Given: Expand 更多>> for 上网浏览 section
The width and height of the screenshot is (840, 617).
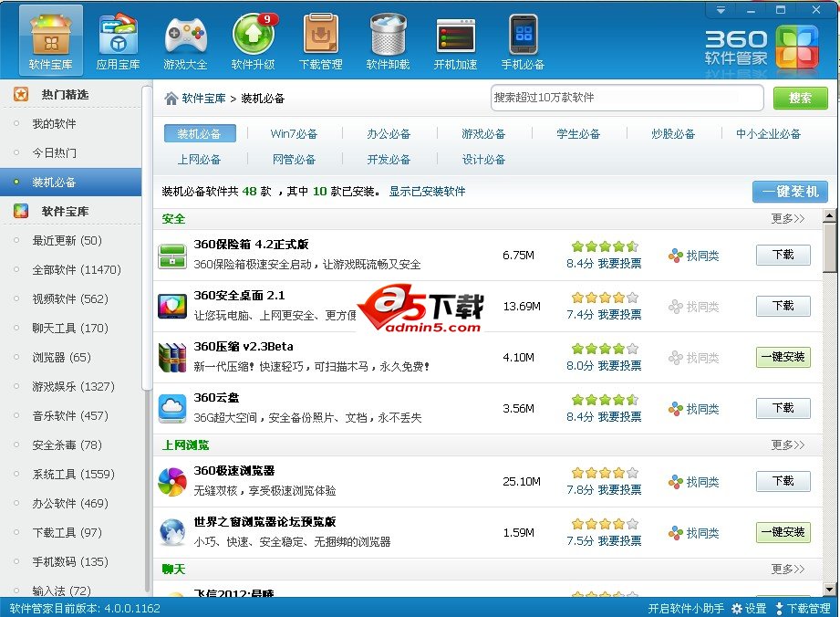Looking at the screenshot, I should pos(787,444).
